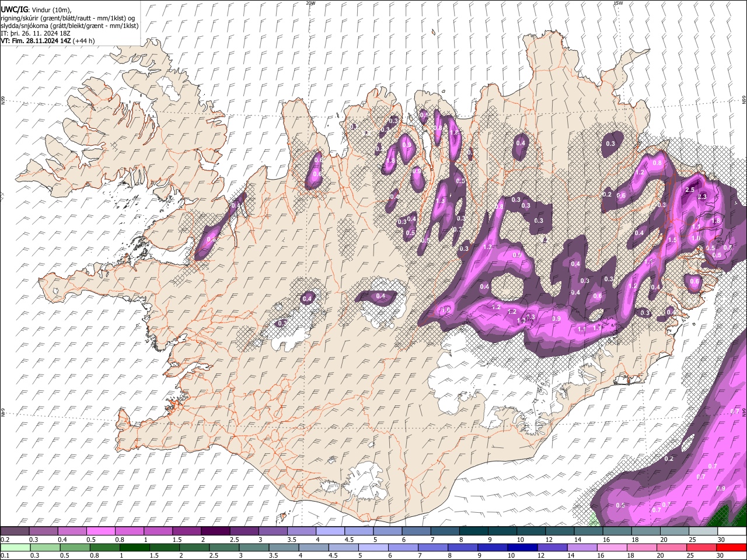The height and width of the screenshot is (560, 747).
Task: Select the 'IT: þri. 26. 11. 2024 18Z' line
Action: click(x=36, y=33)
